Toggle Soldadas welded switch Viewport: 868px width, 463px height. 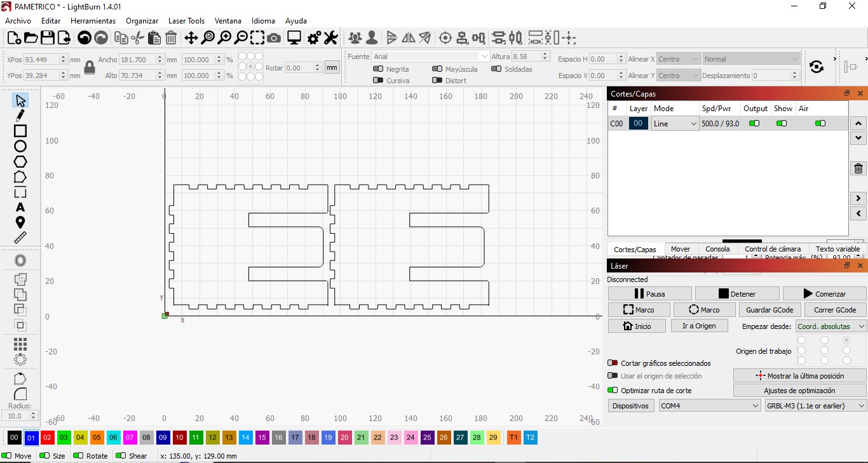point(496,69)
